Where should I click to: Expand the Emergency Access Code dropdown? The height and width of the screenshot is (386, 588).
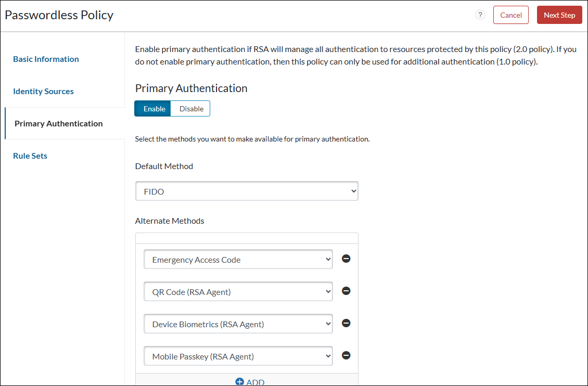click(x=238, y=260)
